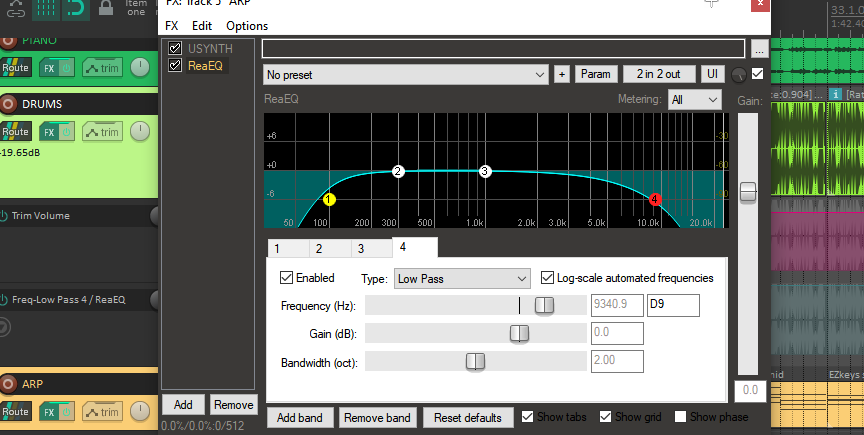Open the No preset dropdown
The height and width of the screenshot is (435, 864).
[406, 74]
